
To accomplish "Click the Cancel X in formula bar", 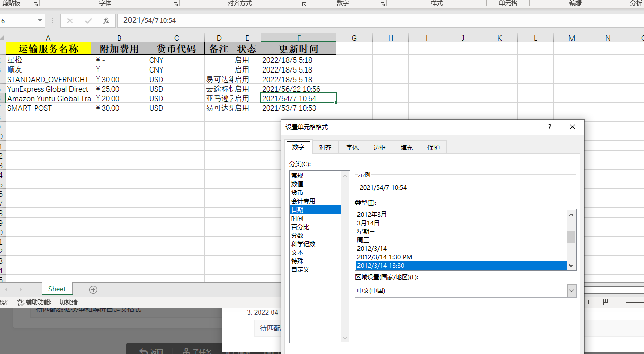I will 70,21.
